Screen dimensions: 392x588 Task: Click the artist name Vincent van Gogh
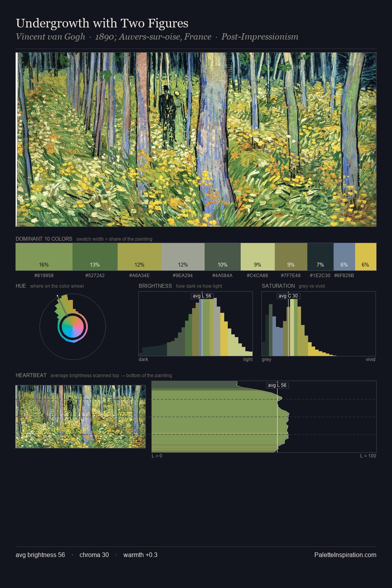coord(50,37)
